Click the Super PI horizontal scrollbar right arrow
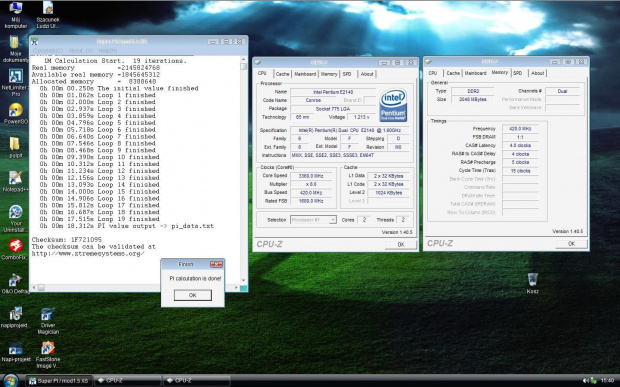The width and height of the screenshot is (620, 387). (x=236, y=288)
